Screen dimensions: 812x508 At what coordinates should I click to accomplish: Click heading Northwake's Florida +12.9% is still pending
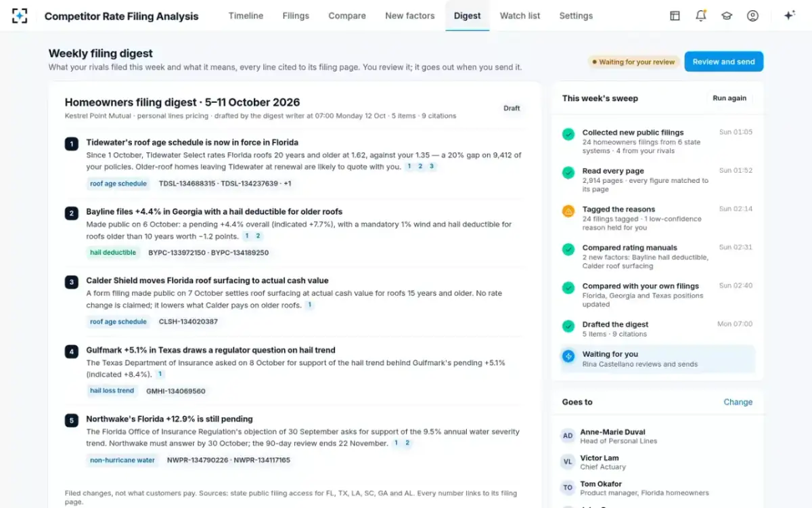169,419
